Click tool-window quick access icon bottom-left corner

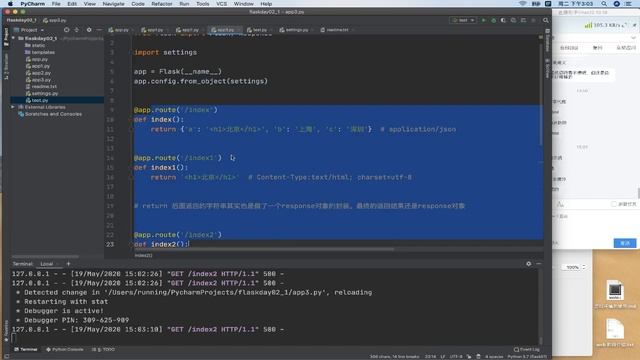(6, 356)
